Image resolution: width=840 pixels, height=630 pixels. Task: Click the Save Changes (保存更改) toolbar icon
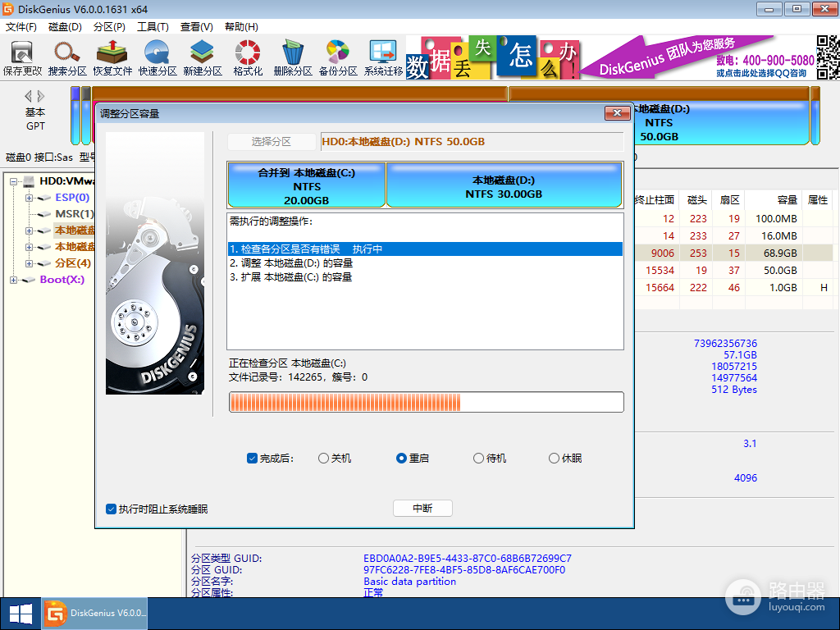click(x=22, y=58)
